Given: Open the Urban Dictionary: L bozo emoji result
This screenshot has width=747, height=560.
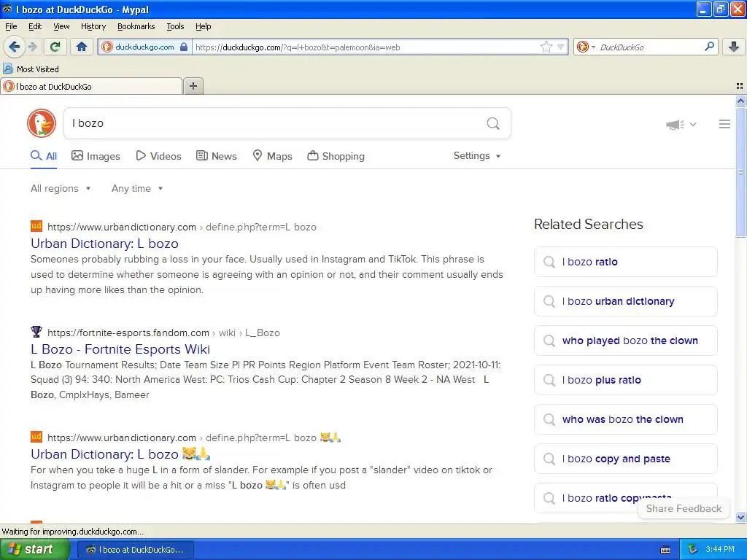Looking at the screenshot, I should coord(120,454).
